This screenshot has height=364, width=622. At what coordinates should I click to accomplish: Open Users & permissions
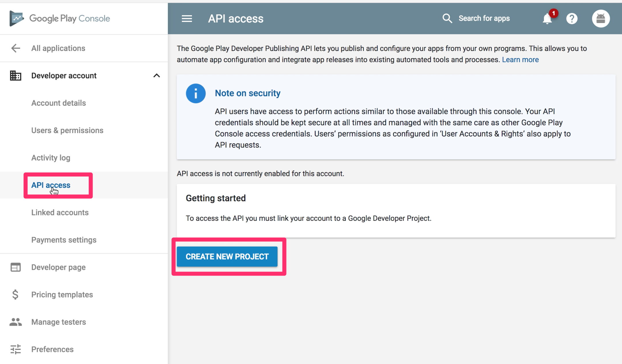pos(67,130)
